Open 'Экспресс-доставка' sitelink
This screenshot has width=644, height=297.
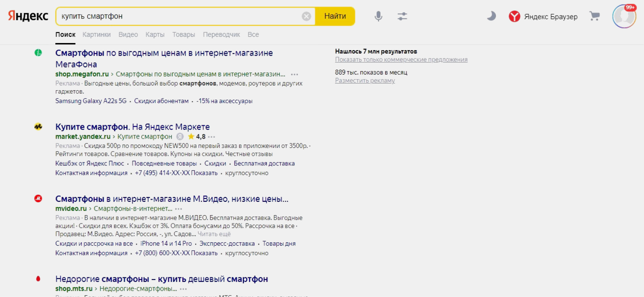click(227, 244)
